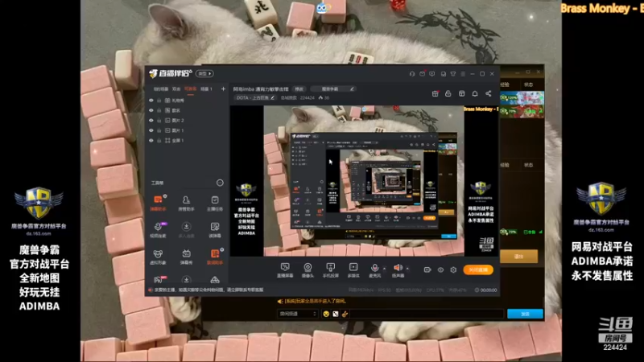Expand speaker options arrow

tap(407, 269)
